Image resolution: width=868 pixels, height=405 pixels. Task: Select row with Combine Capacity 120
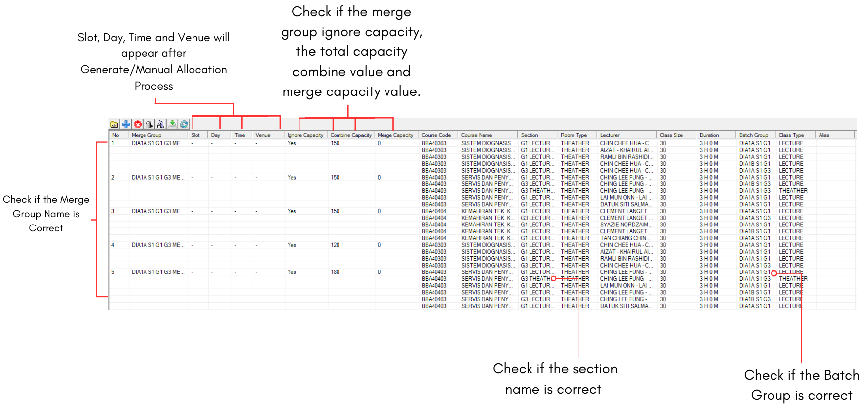(335, 245)
